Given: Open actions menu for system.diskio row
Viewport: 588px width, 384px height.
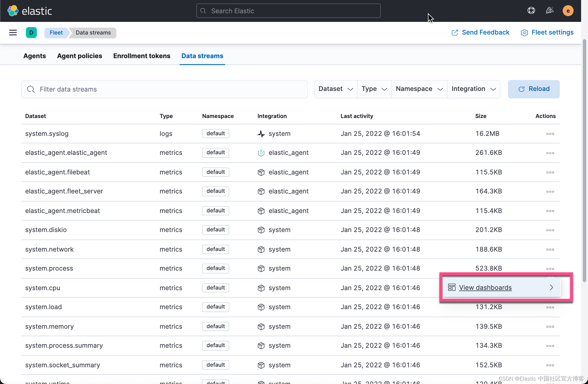Looking at the screenshot, I should pos(550,230).
